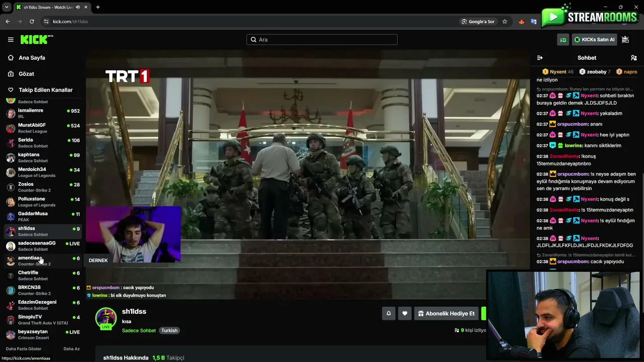Open the browser tab search dropdown chevron
644x362 pixels.
(x=7, y=7)
